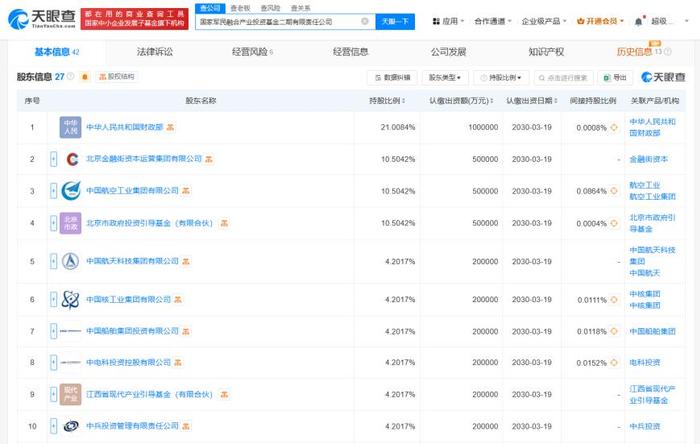Screen dimensions: 700x444
Task: Sort by 持股比例 column header
Action: coord(387,101)
